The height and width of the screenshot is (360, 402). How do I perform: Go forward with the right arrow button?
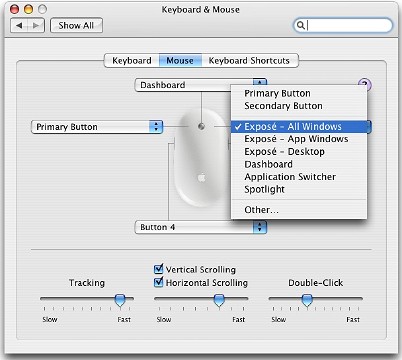(36, 26)
